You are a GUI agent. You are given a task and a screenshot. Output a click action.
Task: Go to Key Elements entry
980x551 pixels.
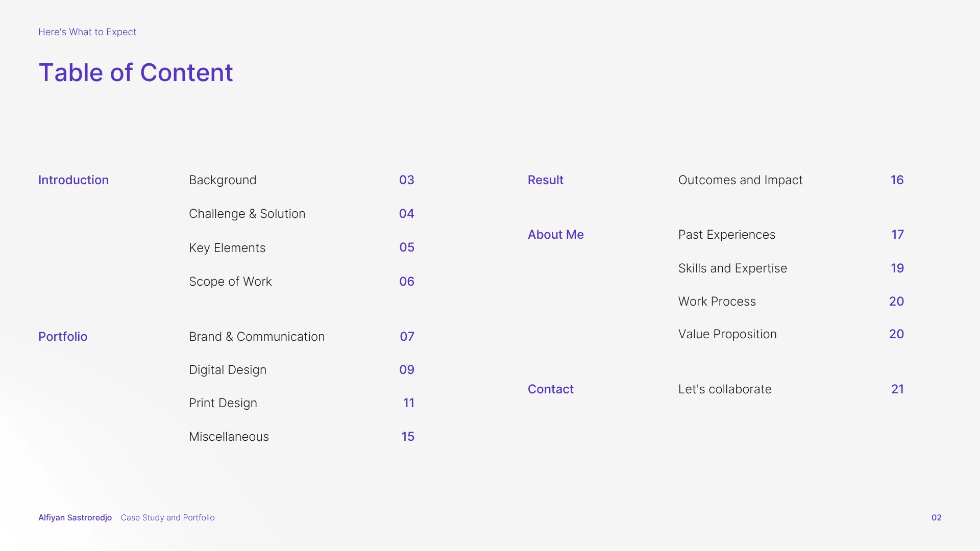[x=227, y=248]
